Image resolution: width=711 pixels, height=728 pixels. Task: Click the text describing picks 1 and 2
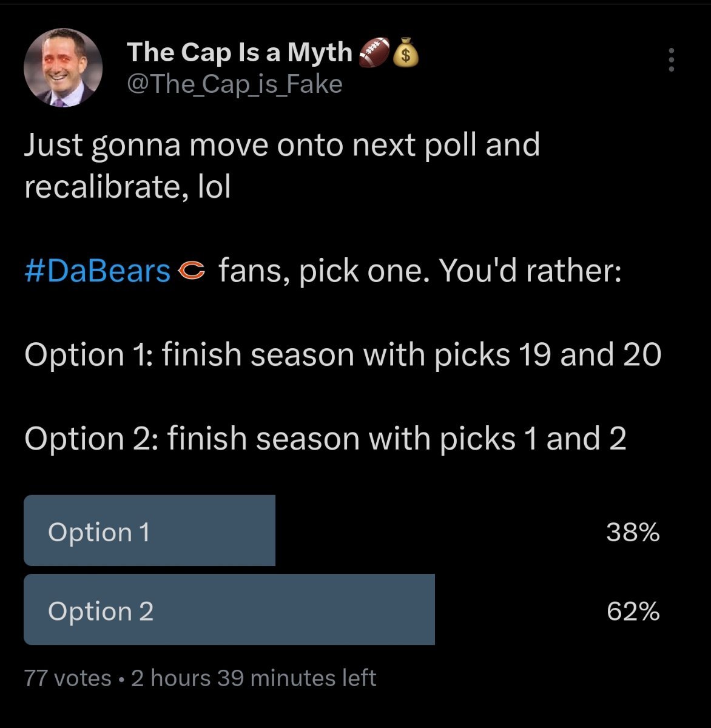325,439
